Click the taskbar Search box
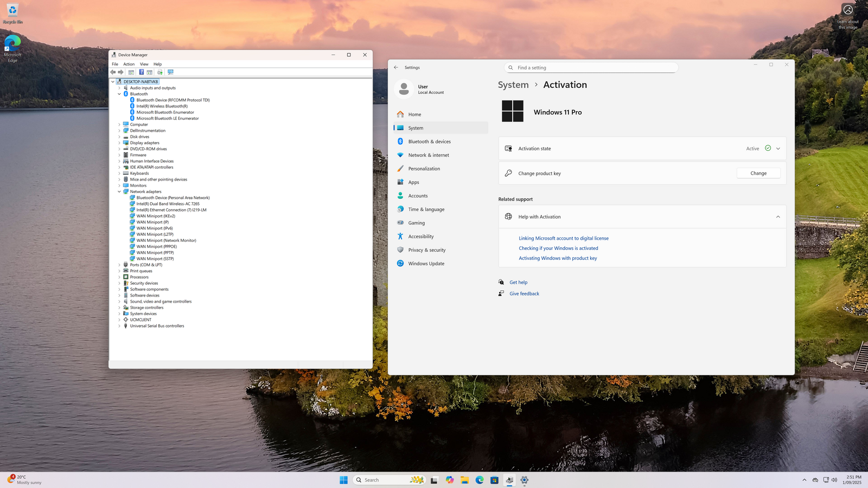868x488 pixels. (389, 480)
